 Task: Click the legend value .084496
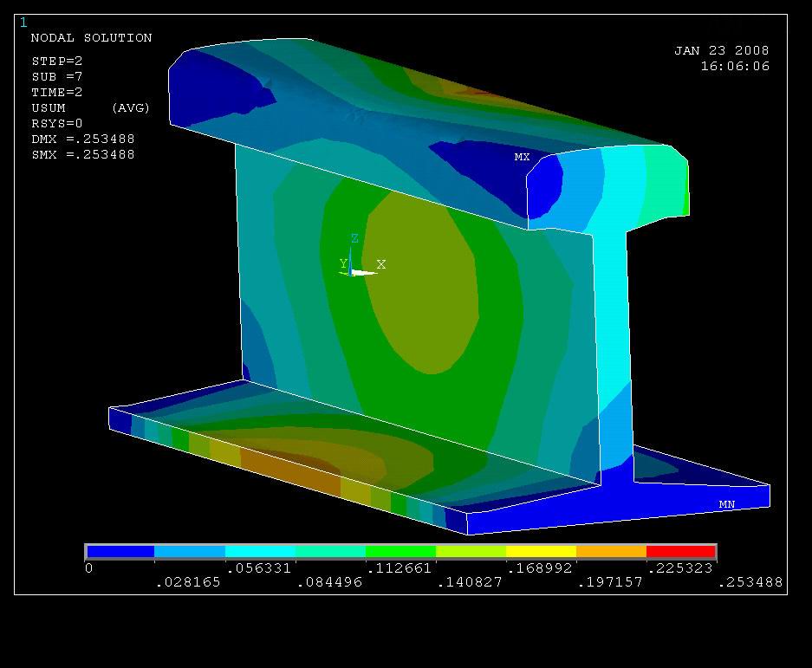point(329,582)
